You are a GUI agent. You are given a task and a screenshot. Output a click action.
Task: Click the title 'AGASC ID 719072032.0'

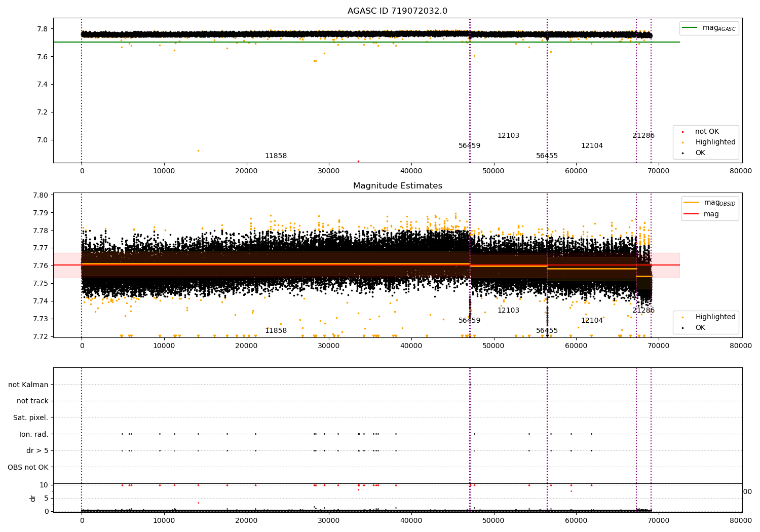(x=397, y=11)
